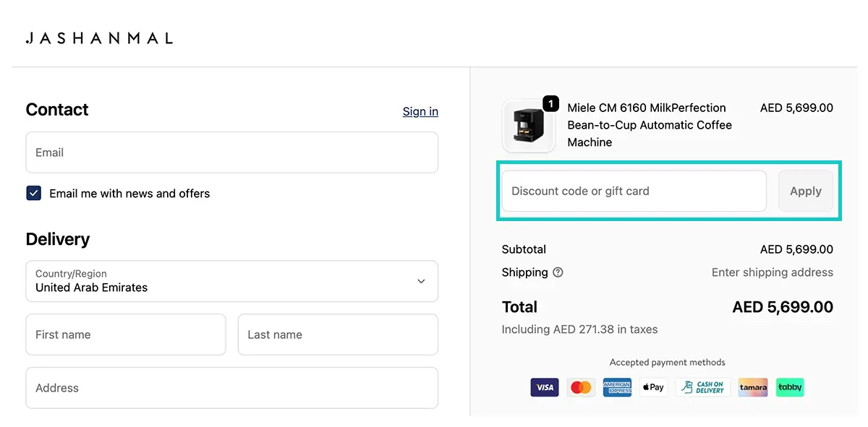Click the American Express payment icon
Viewport: 868px width, 427px height.
pos(617,387)
